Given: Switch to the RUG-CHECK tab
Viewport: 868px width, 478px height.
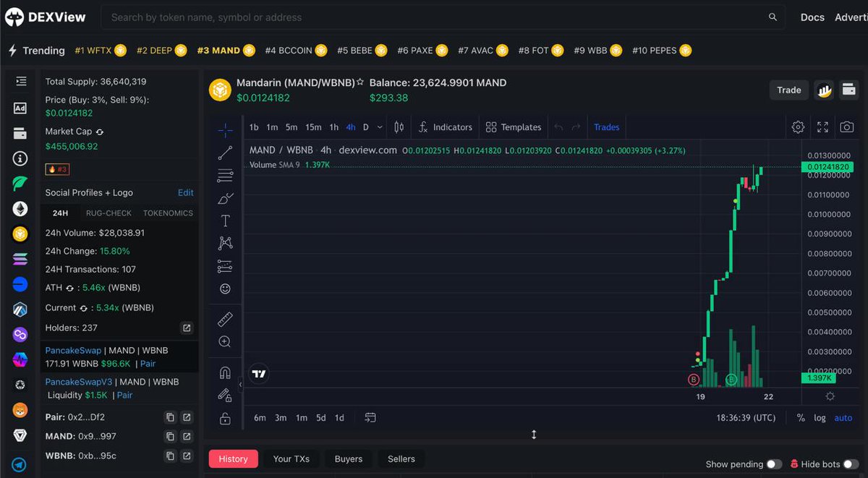Looking at the screenshot, I should pos(109,213).
